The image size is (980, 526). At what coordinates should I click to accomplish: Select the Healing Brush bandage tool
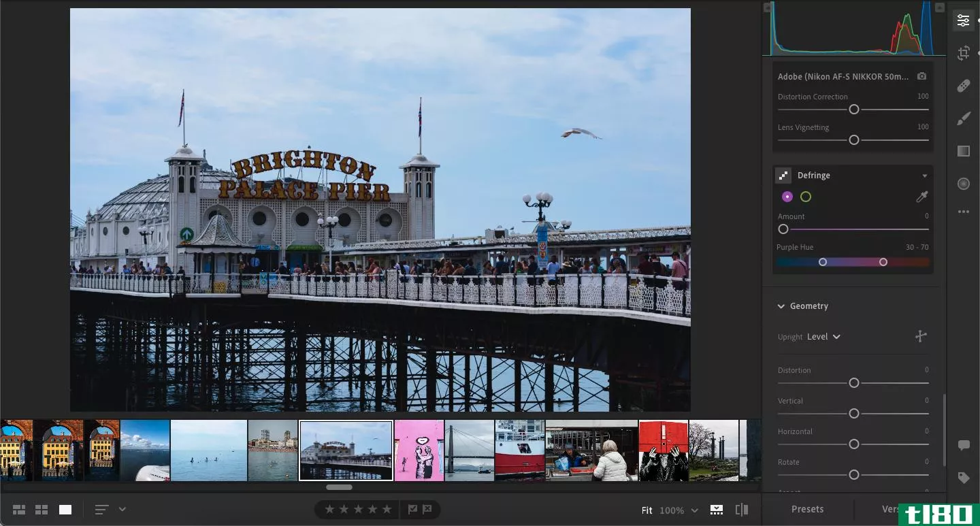point(963,86)
